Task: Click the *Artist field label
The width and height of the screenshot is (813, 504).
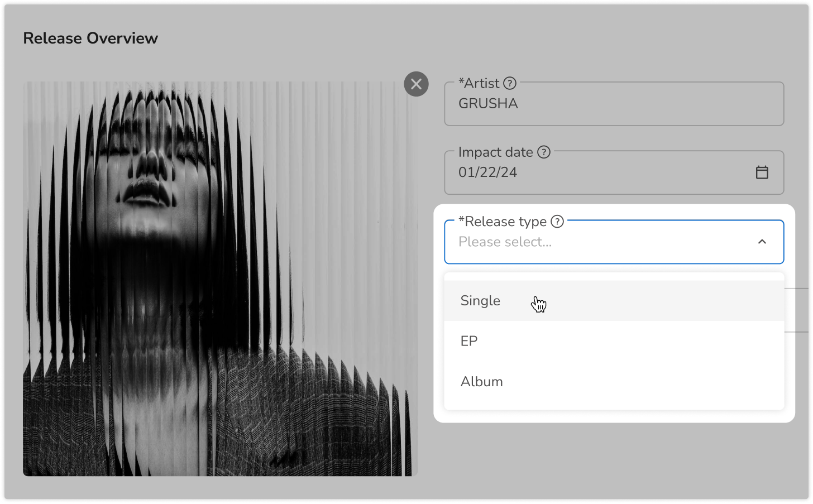Action: pos(479,83)
